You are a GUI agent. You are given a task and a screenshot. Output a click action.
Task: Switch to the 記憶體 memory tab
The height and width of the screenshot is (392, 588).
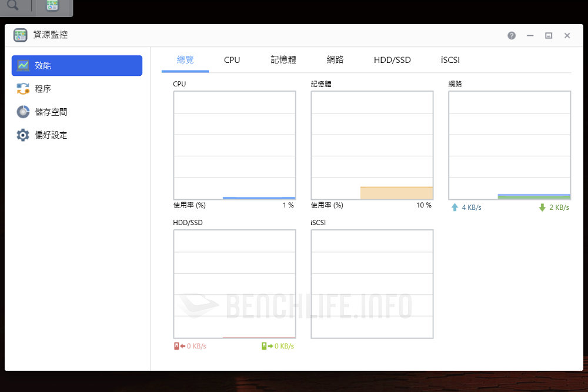(283, 60)
